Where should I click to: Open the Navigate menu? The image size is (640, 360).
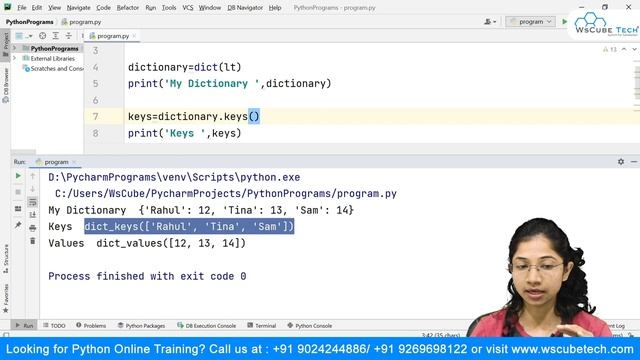(78, 8)
